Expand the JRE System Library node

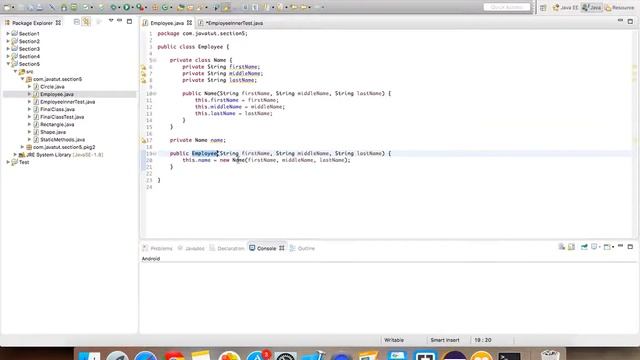click(x=15, y=155)
